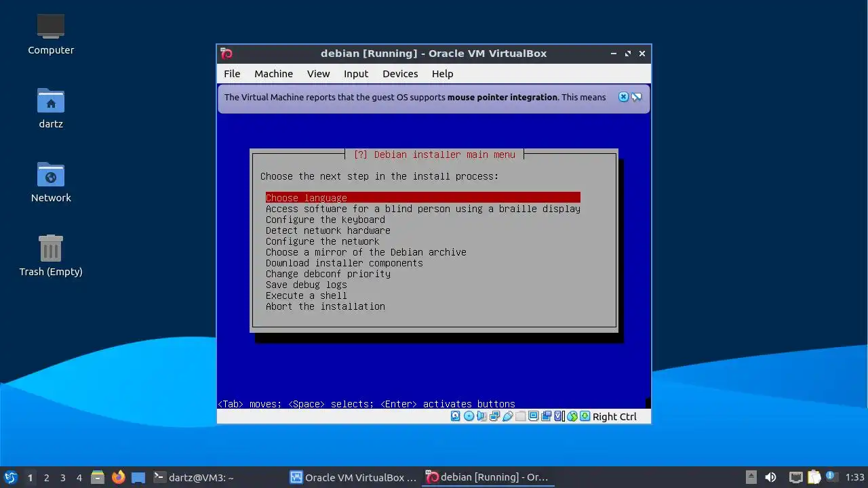This screenshot has height=488, width=868.
Task: Select 'Execute a shell' entry
Action: coord(307,296)
